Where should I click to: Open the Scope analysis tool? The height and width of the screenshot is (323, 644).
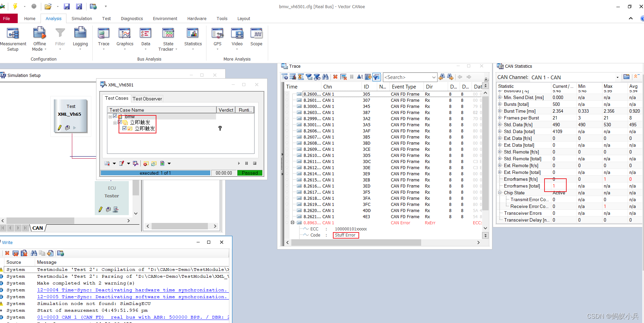[x=256, y=37]
